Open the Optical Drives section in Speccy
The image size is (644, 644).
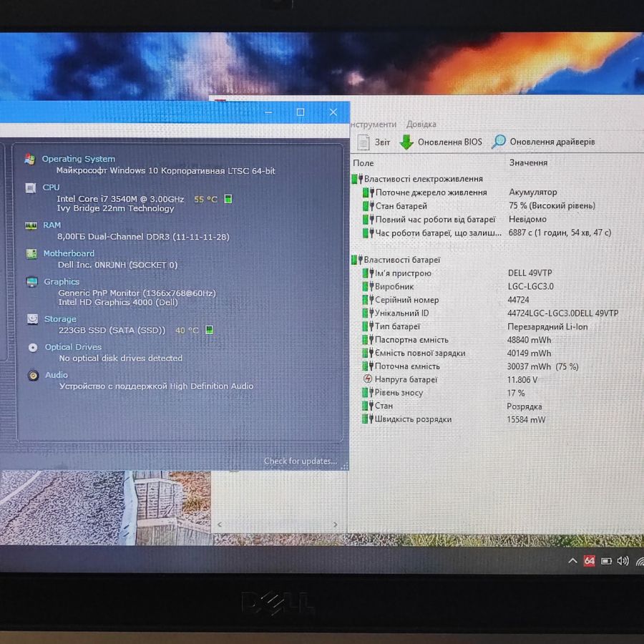73,347
